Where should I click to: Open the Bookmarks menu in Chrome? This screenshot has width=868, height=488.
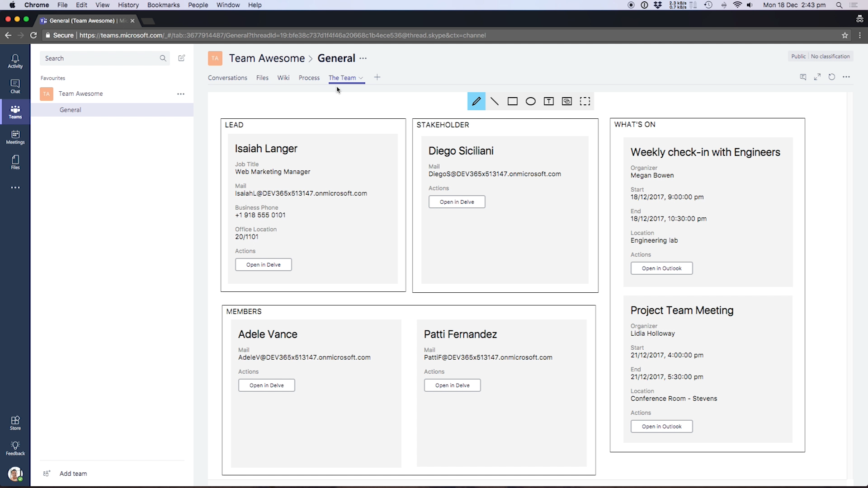[x=163, y=5]
